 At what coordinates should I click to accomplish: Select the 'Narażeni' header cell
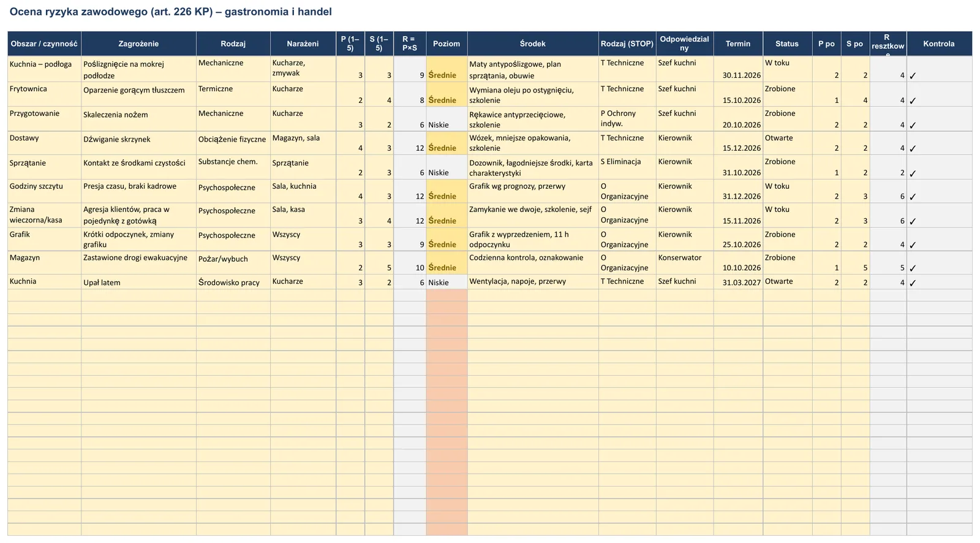tap(303, 44)
